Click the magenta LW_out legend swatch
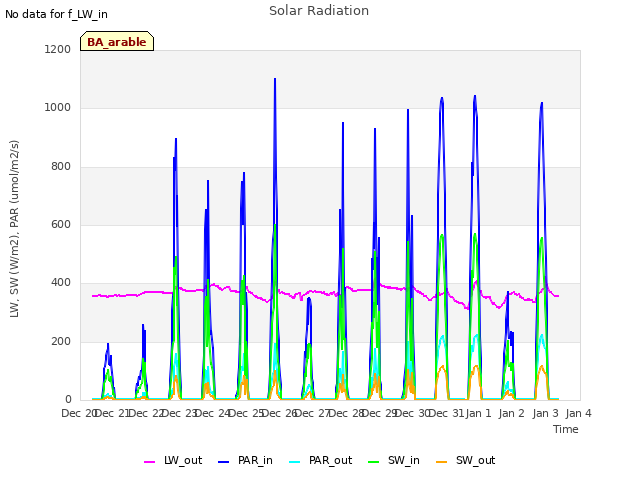 coord(149,462)
